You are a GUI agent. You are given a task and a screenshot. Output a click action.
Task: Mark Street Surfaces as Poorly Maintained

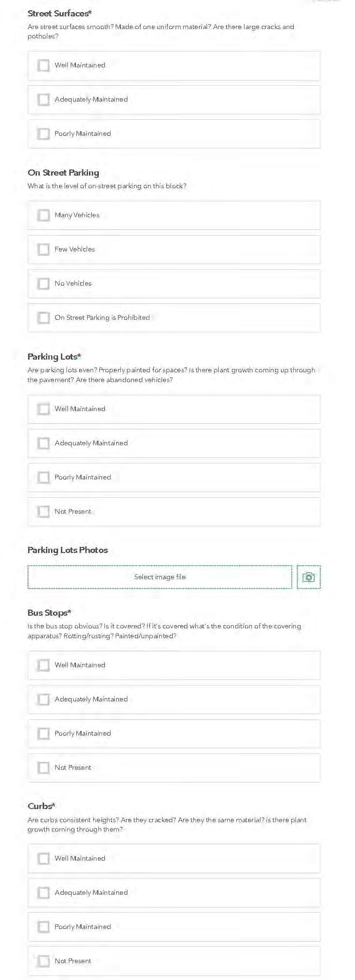pos(44,133)
